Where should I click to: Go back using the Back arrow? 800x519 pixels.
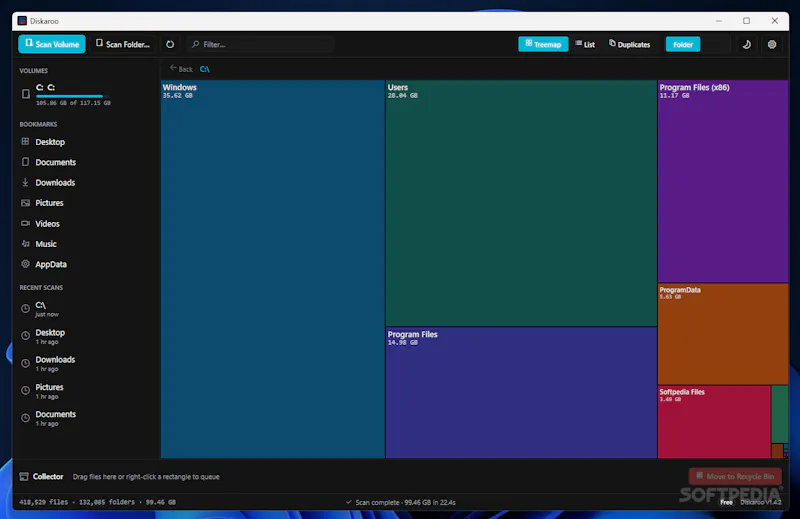(x=181, y=68)
